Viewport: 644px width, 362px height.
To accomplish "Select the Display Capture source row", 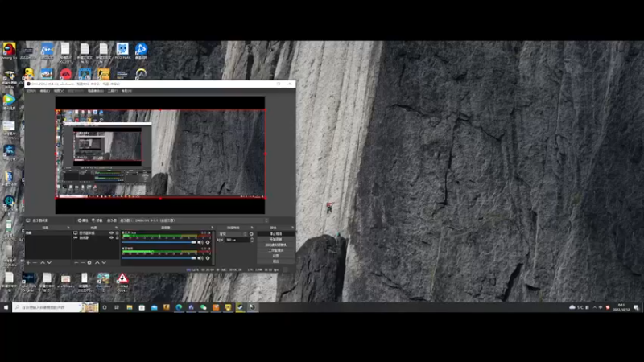I will [96, 232].
